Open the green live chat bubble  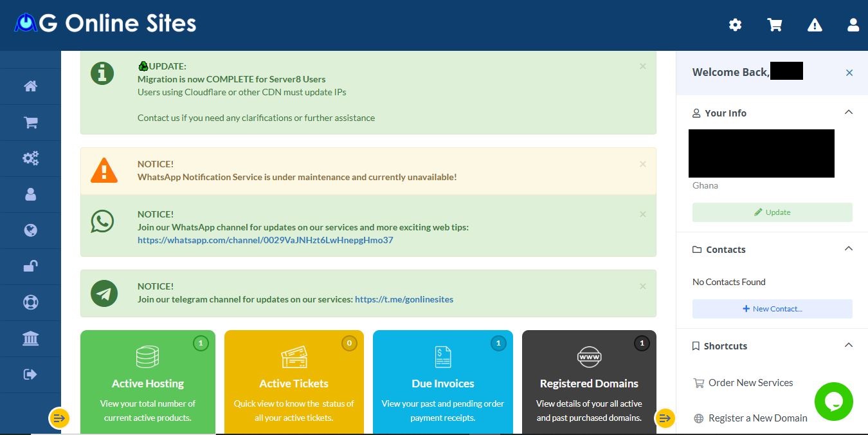[833, 402]
